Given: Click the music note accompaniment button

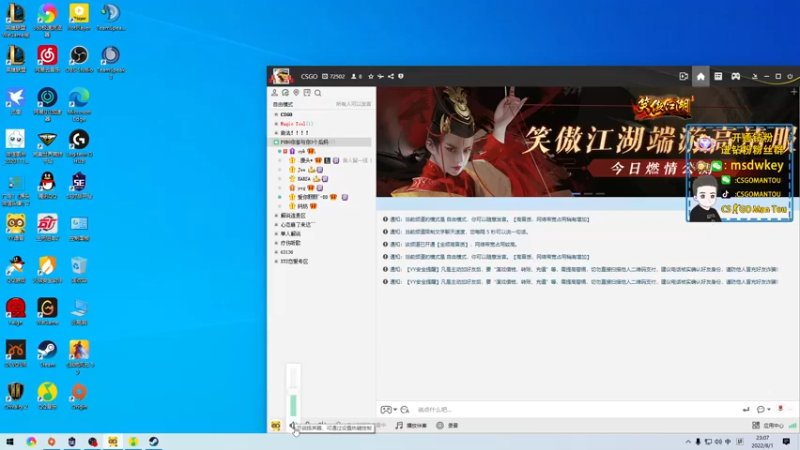Looking at the screenshot, I should (x=411, y=426).
